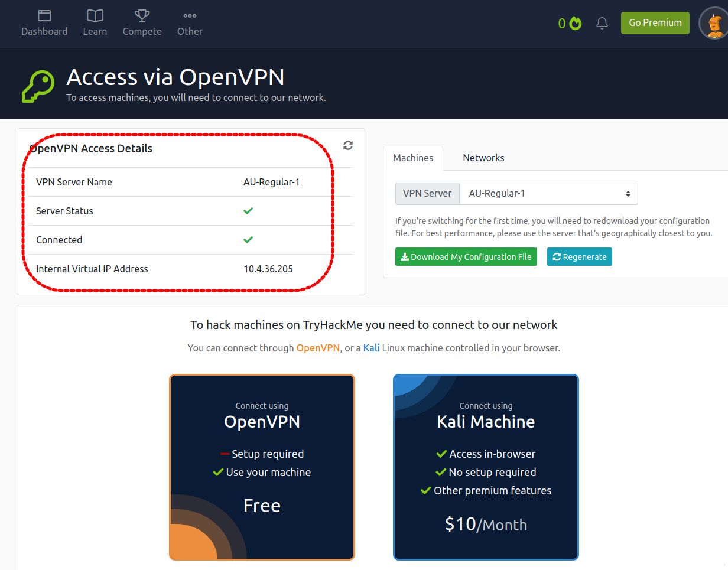
Task: Open the Dashboard nav item
Action: pos(44,23)
